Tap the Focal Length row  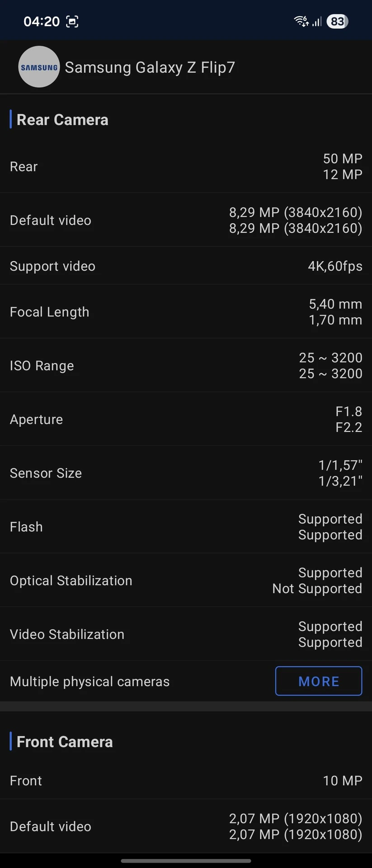coord(186,311)
